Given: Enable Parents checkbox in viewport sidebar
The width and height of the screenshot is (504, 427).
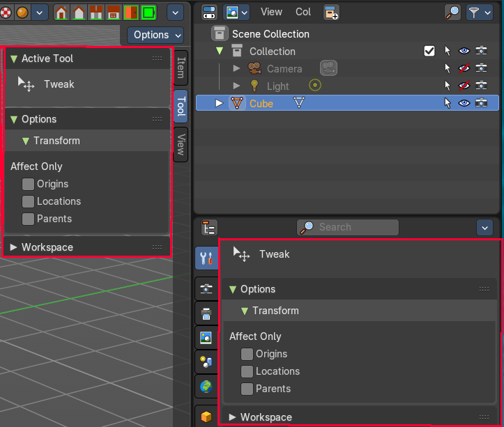Looking at the screenshot, I should point(28,219).
